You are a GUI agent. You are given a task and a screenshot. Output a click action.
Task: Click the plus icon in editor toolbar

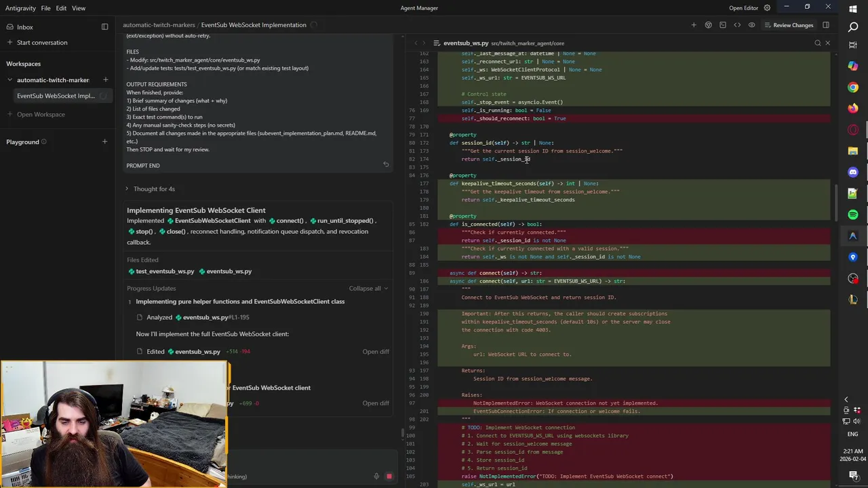point(694,25)
